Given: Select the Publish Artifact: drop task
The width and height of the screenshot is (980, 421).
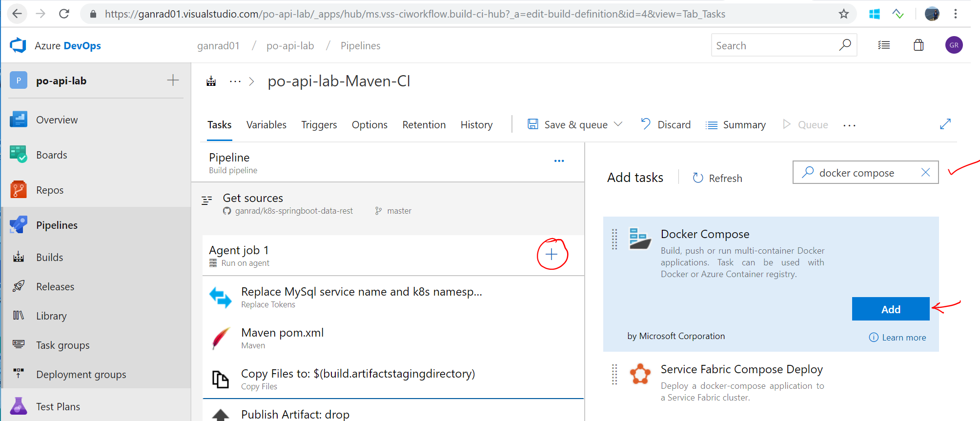Looking at the screenshot, I should point(393,411).
